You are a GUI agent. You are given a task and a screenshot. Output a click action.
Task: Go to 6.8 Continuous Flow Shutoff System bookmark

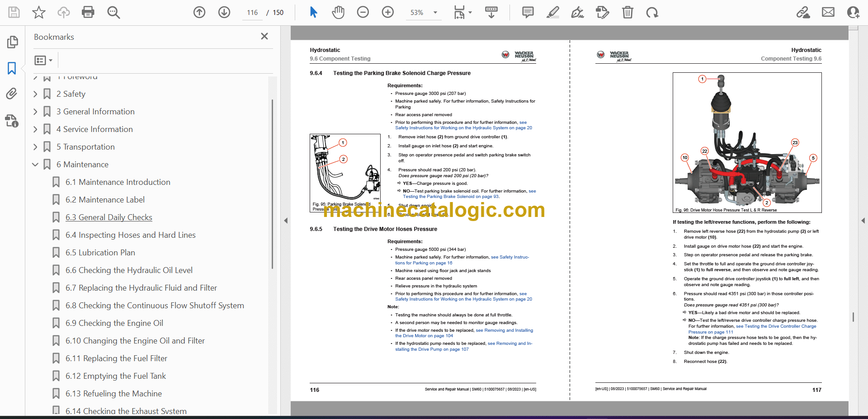[x=155, y=306]
